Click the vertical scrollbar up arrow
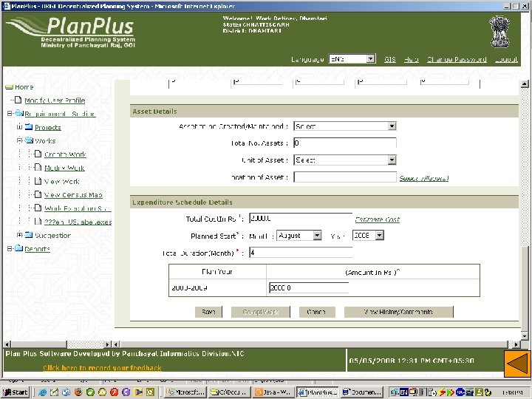 click(x=525, y=83)
